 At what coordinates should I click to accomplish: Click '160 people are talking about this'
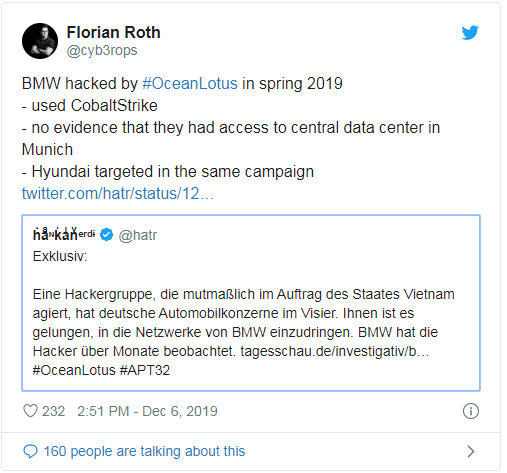pyautogui.click(x=144, y=451)
